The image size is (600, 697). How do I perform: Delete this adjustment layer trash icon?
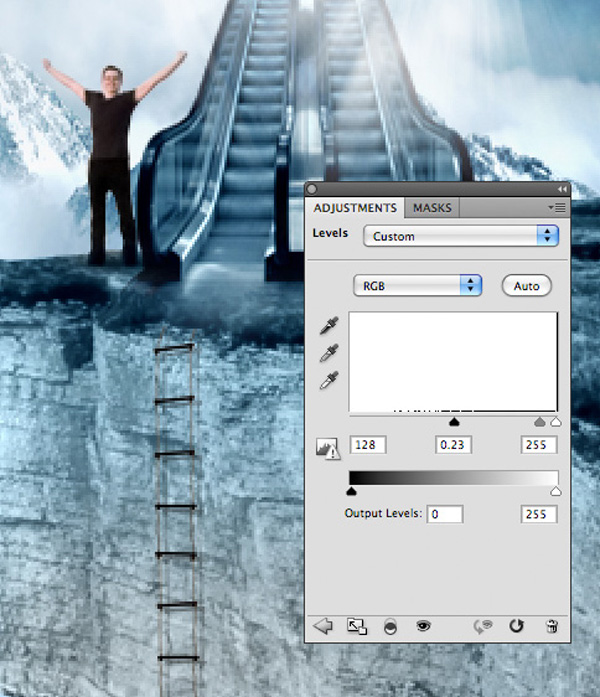552,626
